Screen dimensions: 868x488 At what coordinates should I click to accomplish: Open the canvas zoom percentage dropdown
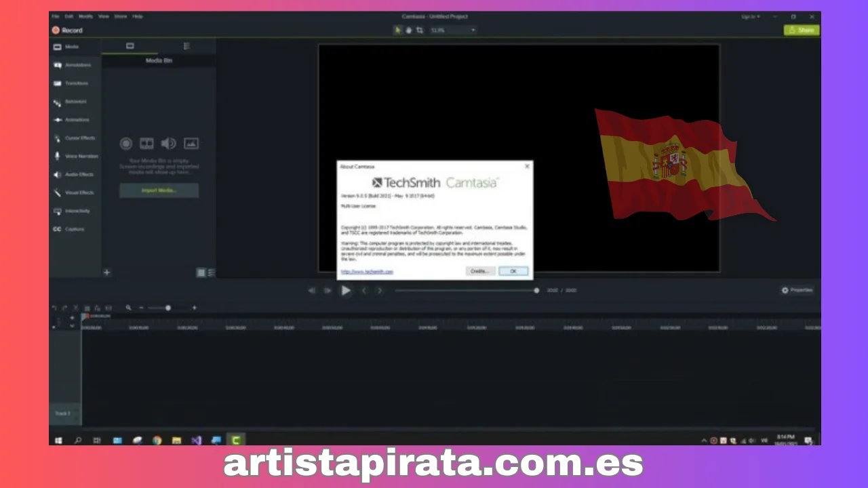pyautogui.click(x=452, y=30)
